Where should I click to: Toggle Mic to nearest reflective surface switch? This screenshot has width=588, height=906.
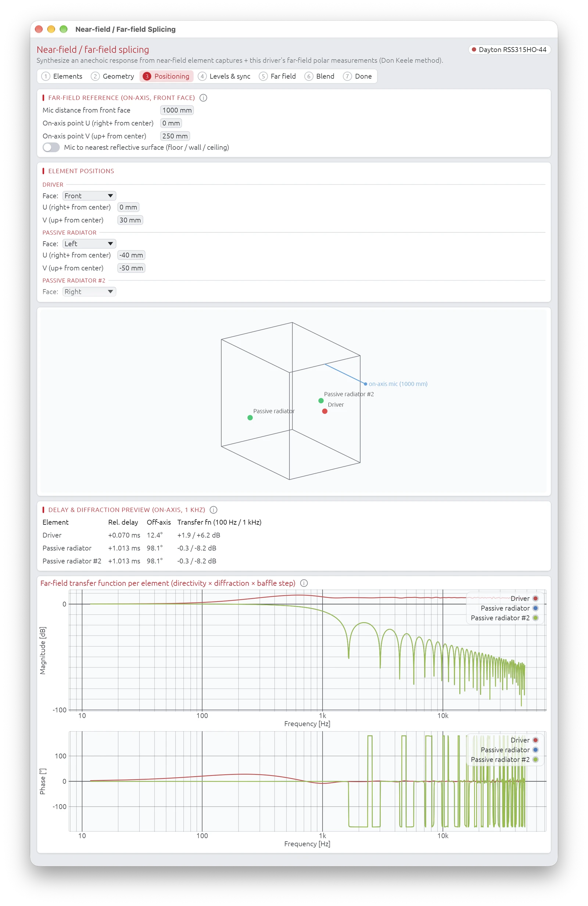point(51,147)
